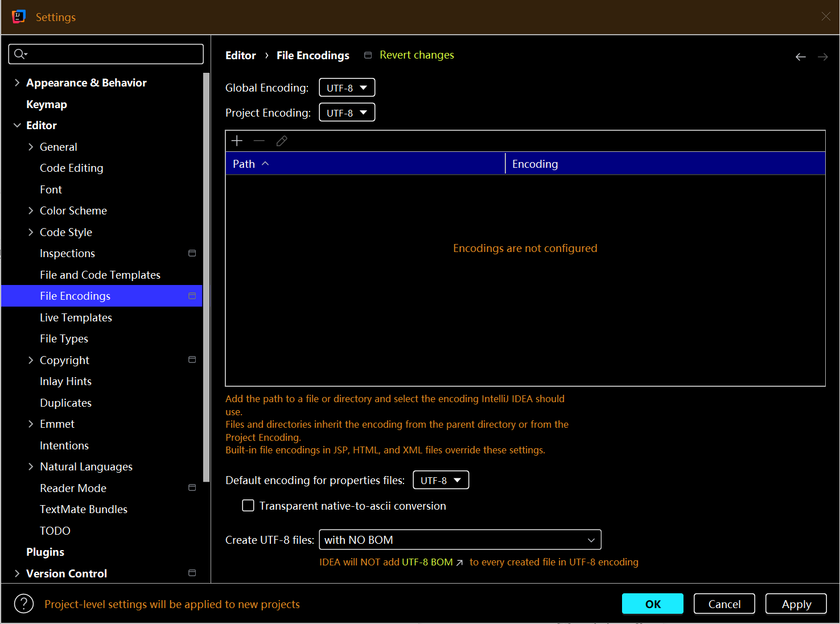The image size is (840, 624).
Task: Enable Transparent native-to-ascii conversion checkbox
Action: [x=248, y=506]
